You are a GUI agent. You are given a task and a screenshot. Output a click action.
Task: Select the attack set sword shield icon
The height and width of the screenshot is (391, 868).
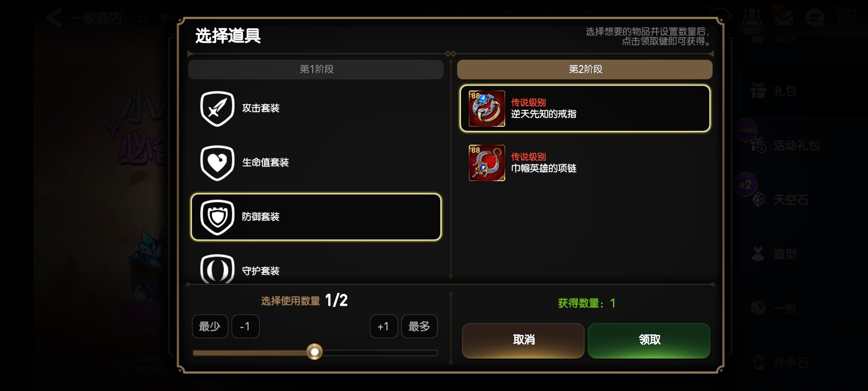point(217,108)
